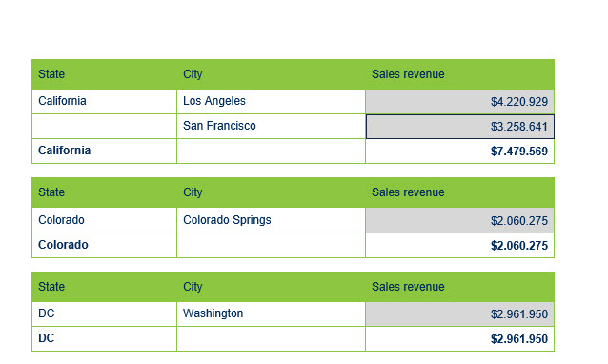The width and height of the screenshot is (608, 364).
Task: Select the Los Angeles city cell
Action: [271, 101]
